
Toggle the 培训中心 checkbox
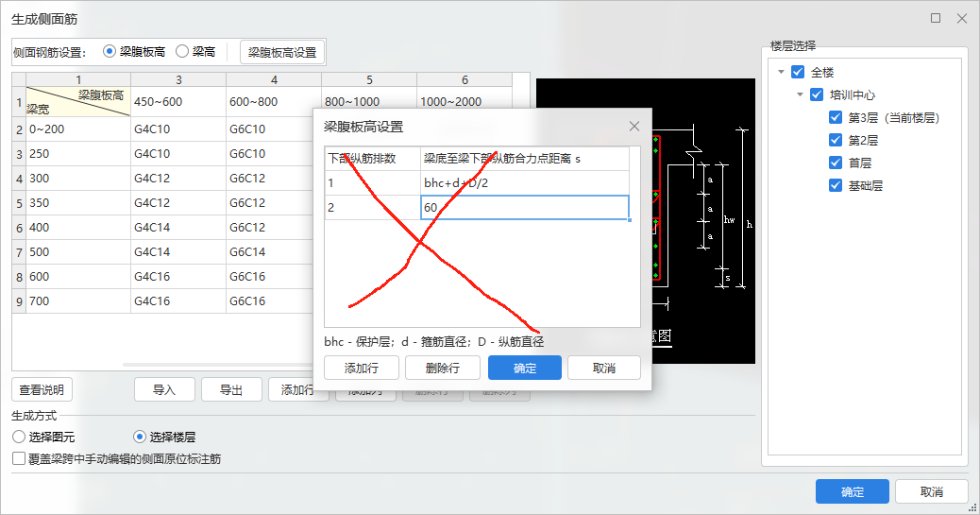tap(817, 94)
